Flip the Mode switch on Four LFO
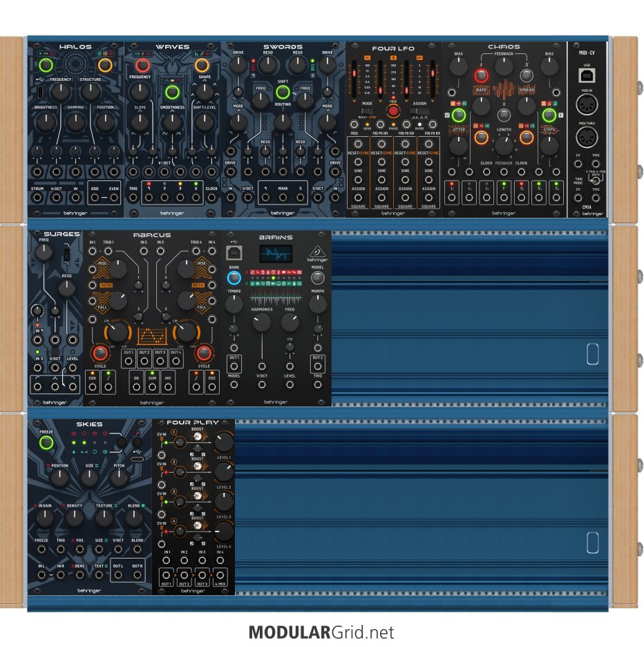 pos(367,111)
